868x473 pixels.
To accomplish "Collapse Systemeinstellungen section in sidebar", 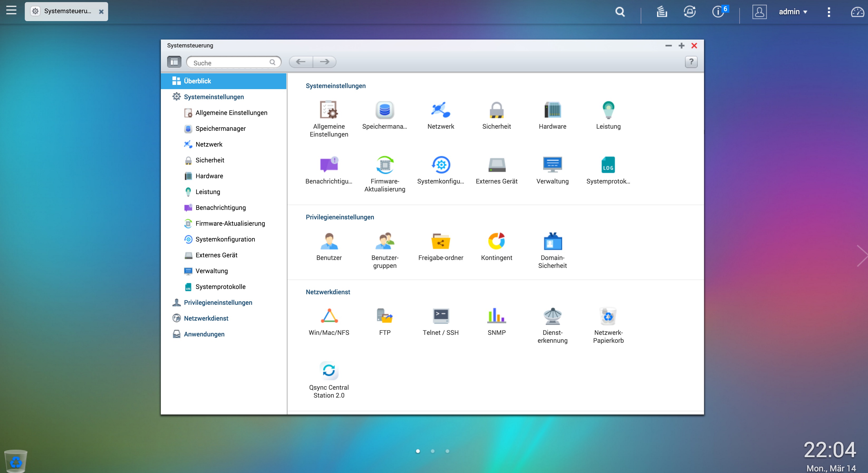I will [x=214, y=97].
